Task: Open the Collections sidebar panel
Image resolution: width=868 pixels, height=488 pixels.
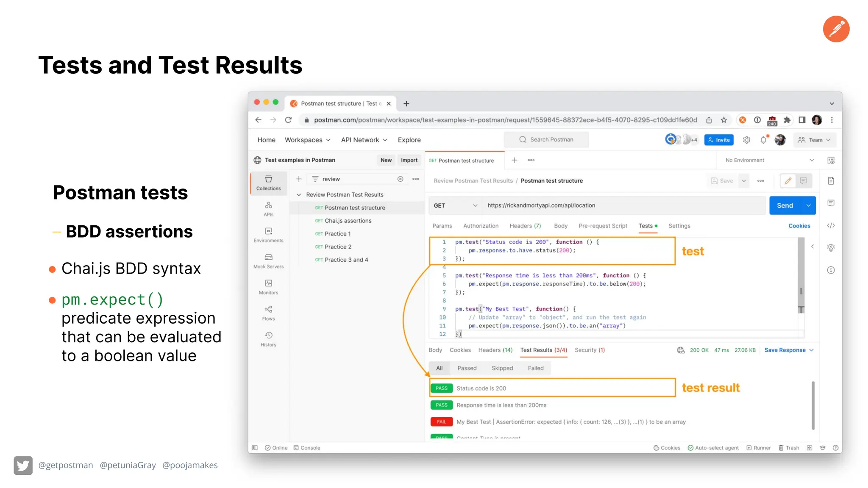Action: tap(268, 183)
